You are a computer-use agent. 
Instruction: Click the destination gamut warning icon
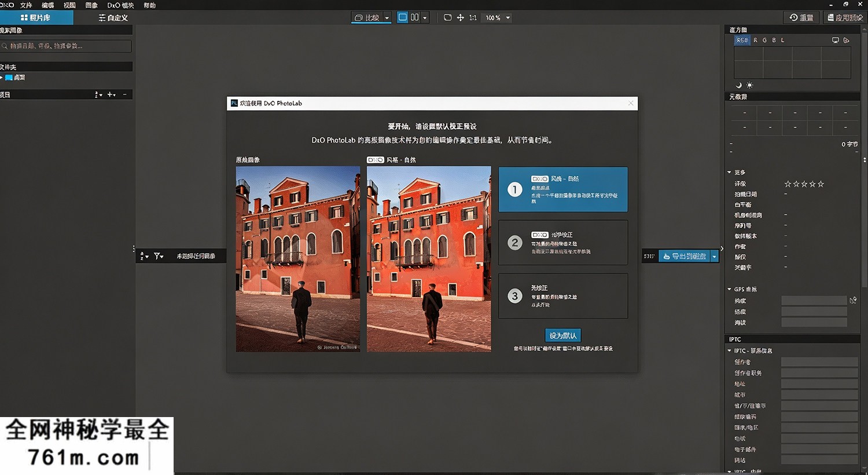846,40
